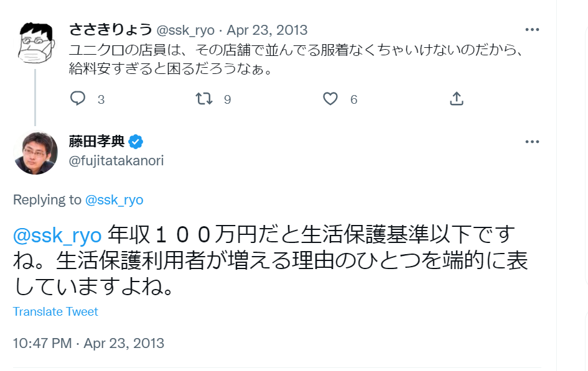The image size is (588, 371).
Task: Open the 10:47 PM · Apr 23, 2013 timestamp
Action: [x=88, y=342]
